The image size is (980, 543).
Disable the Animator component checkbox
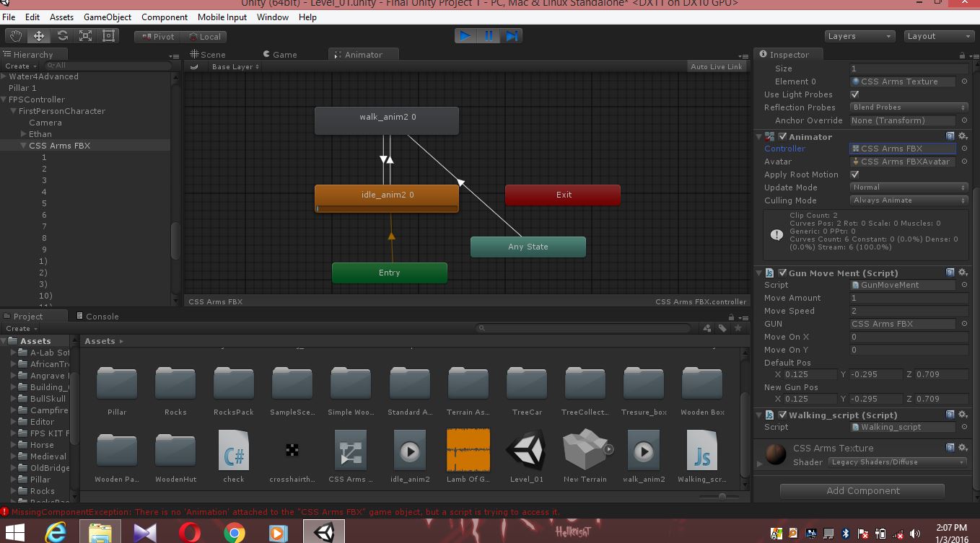click(783, 136)
